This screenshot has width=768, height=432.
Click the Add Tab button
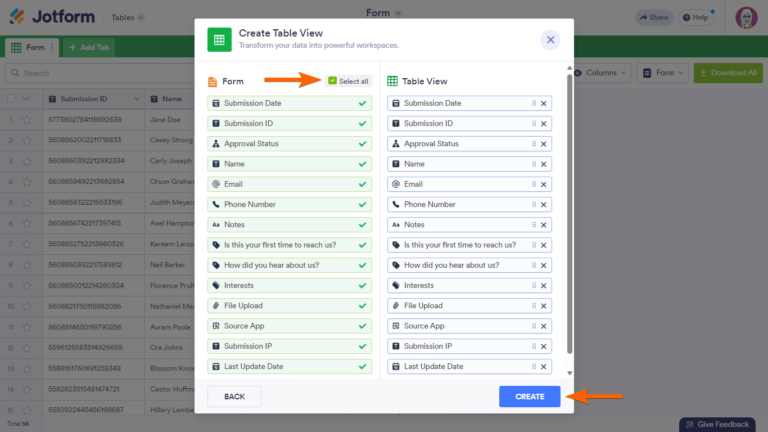[x=88, y=47]
